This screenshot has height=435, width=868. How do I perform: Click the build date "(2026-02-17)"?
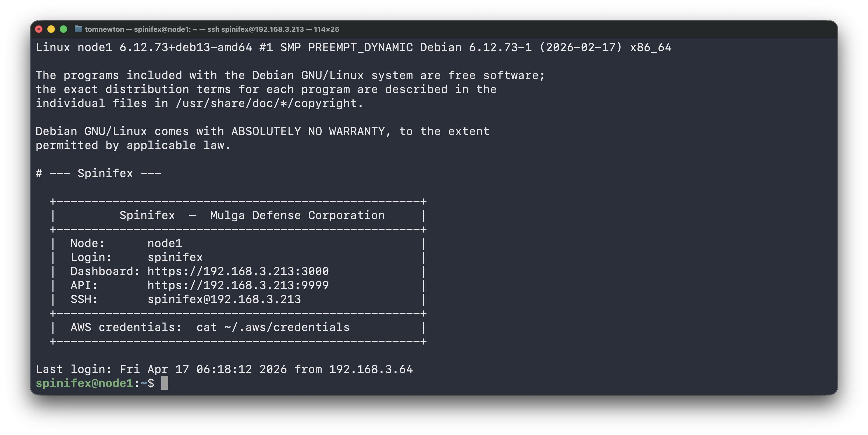coord(581,48)
